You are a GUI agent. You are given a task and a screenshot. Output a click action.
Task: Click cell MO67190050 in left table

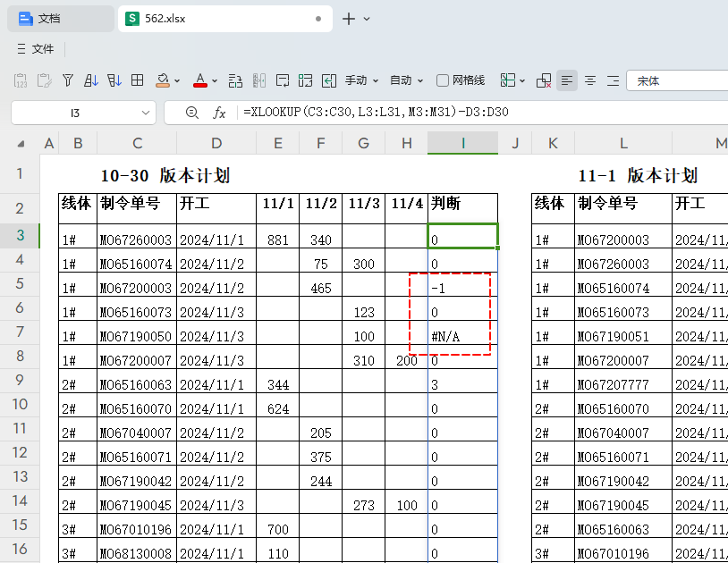click(x=137, y=332)
